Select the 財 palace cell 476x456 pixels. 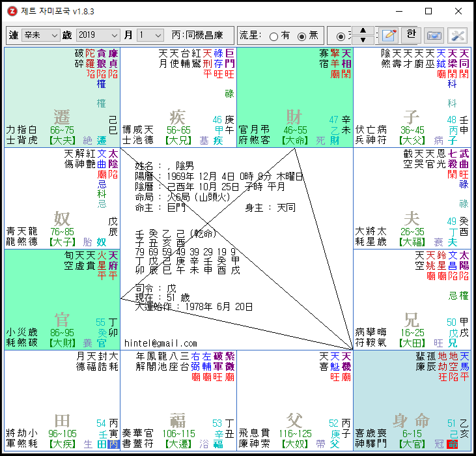coord(295,97)
